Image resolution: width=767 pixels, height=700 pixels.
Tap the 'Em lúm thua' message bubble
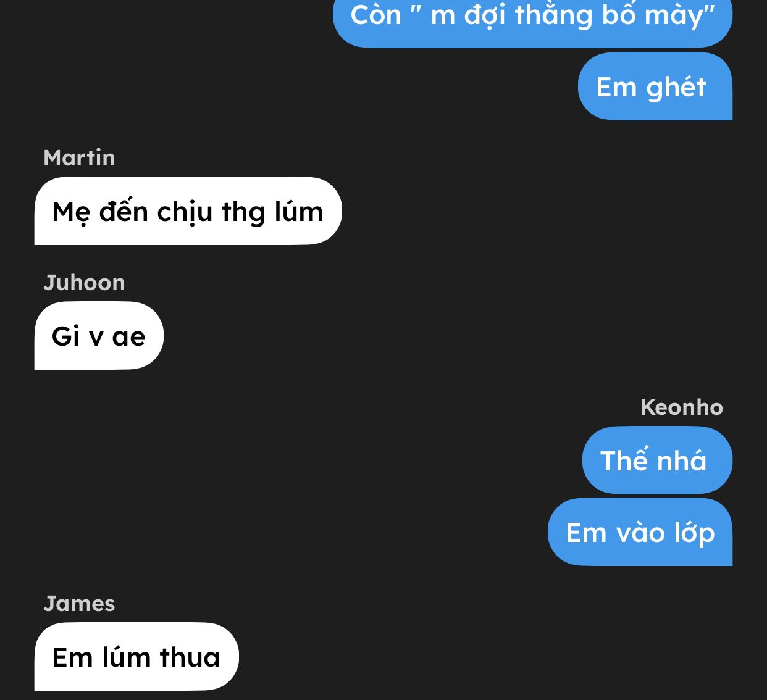point(136,657)
